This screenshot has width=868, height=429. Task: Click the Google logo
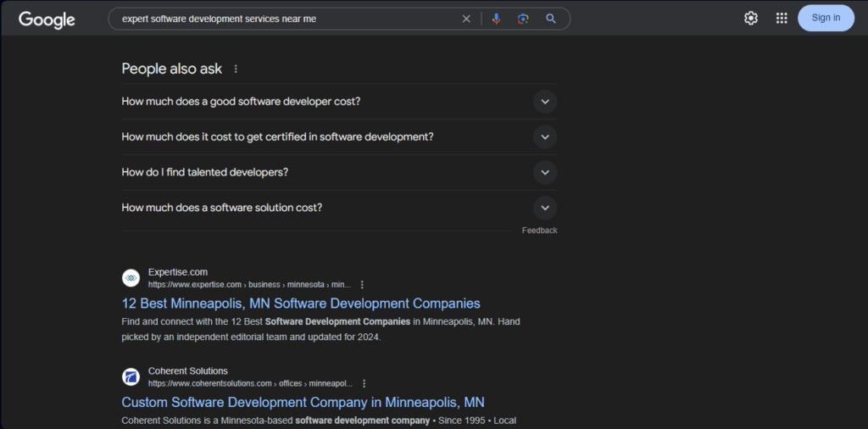[47, 19]
